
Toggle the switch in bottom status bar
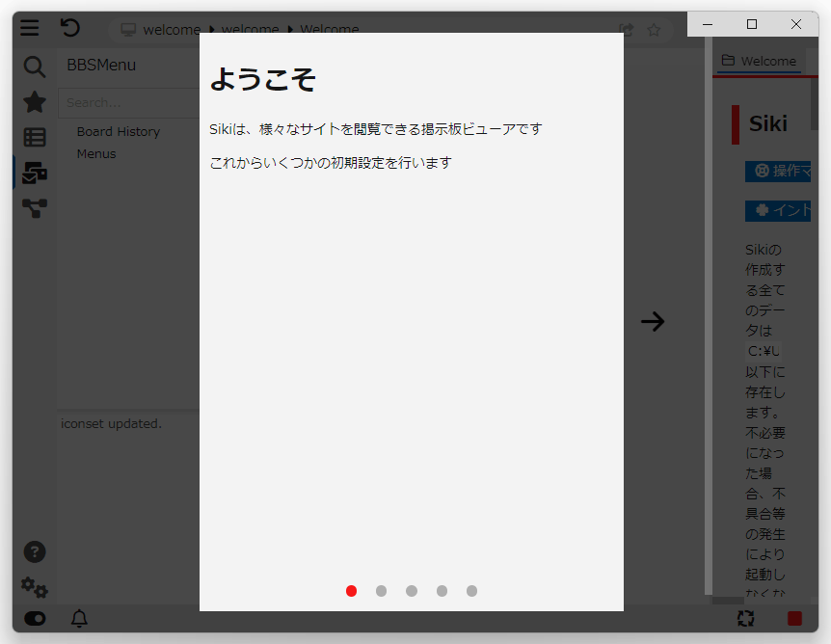[35, 619]
